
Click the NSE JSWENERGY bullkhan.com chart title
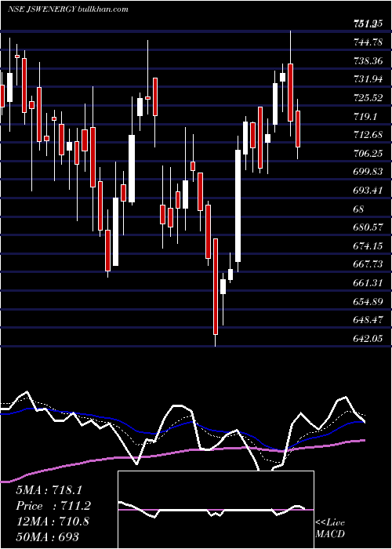point(68,9)
